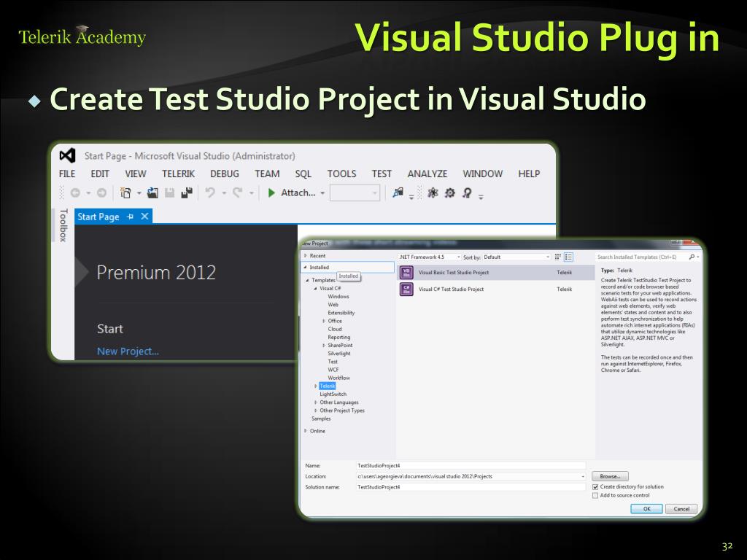Switch templates to small icons view
Screen dimensions: 747x560
pyautogui.click(x=558, y=257)
